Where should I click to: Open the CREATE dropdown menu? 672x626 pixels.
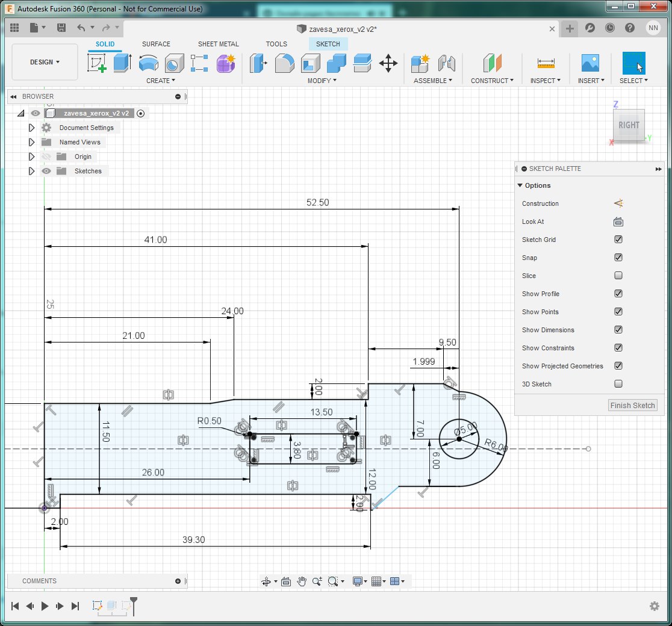pos(161,81)
